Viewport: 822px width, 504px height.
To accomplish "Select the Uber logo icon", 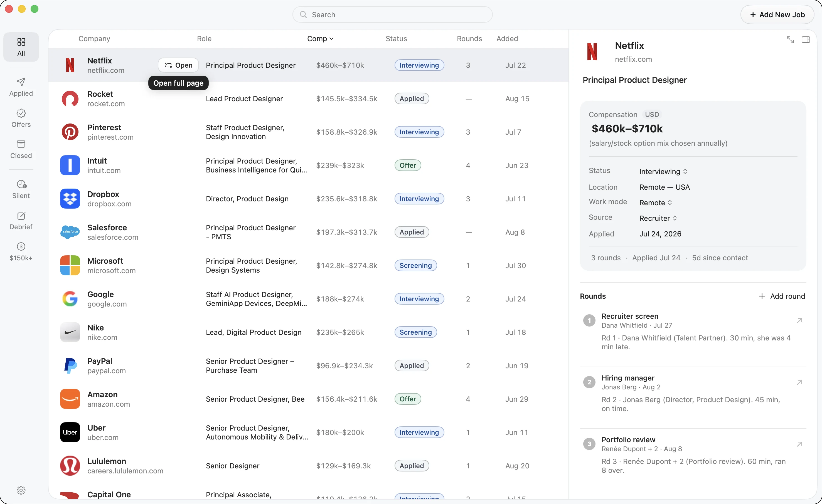I will (x=70, y=432).
